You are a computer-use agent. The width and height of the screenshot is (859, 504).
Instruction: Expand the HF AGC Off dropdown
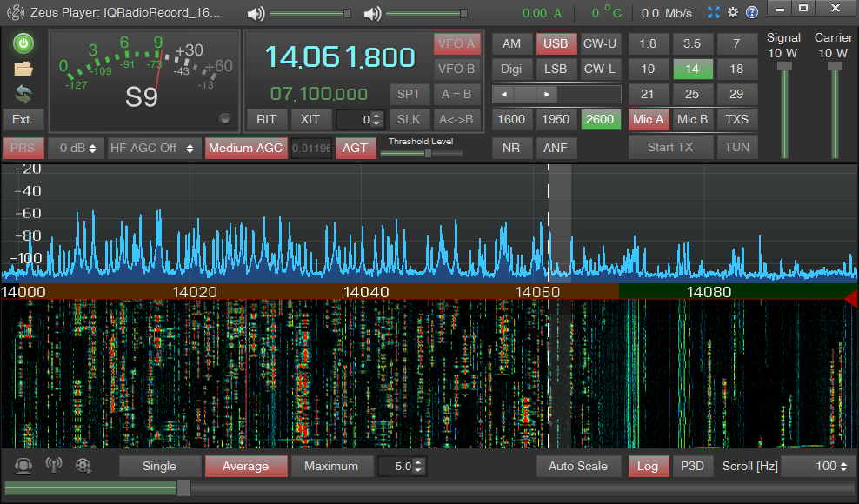[x=153, y=148]
